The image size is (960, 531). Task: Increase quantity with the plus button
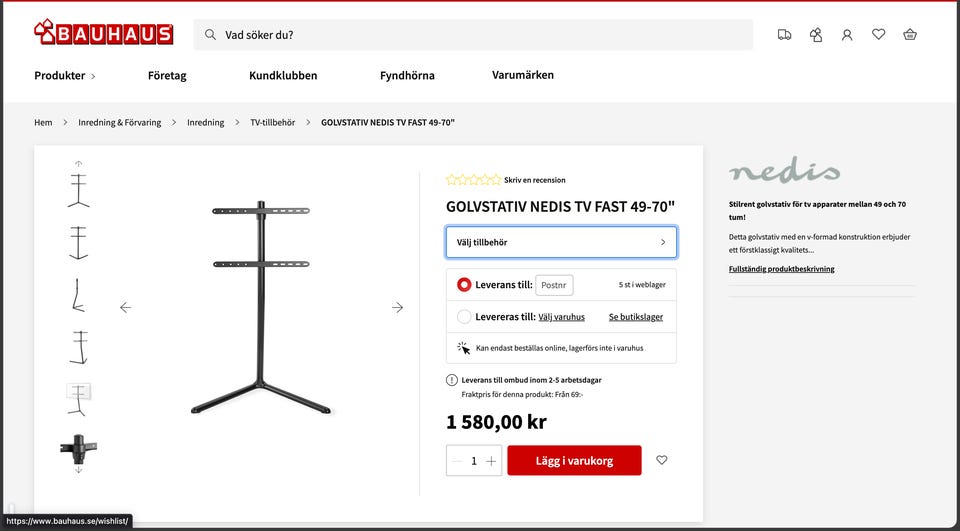(490, 461)
